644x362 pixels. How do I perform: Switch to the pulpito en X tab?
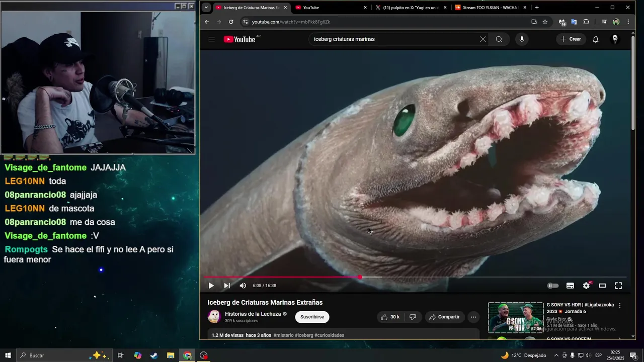411,8
